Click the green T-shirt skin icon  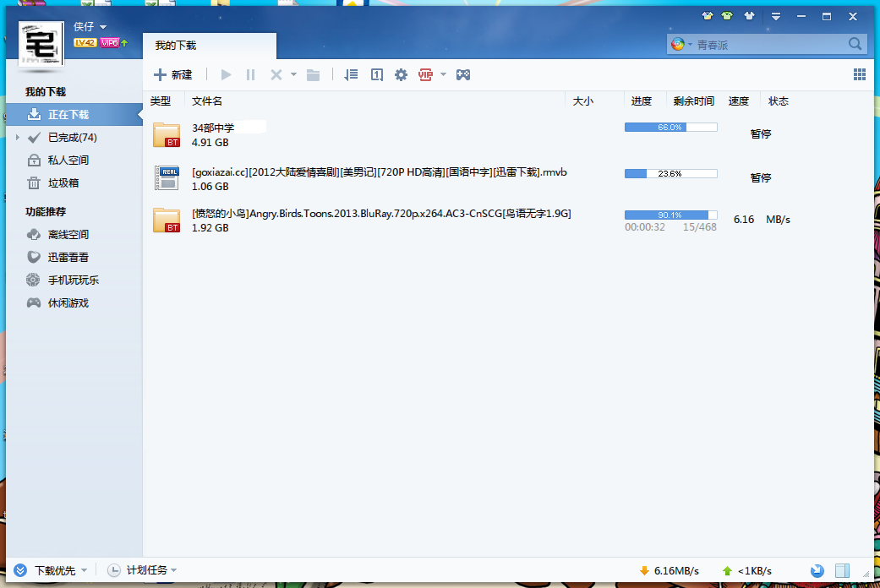727,16
